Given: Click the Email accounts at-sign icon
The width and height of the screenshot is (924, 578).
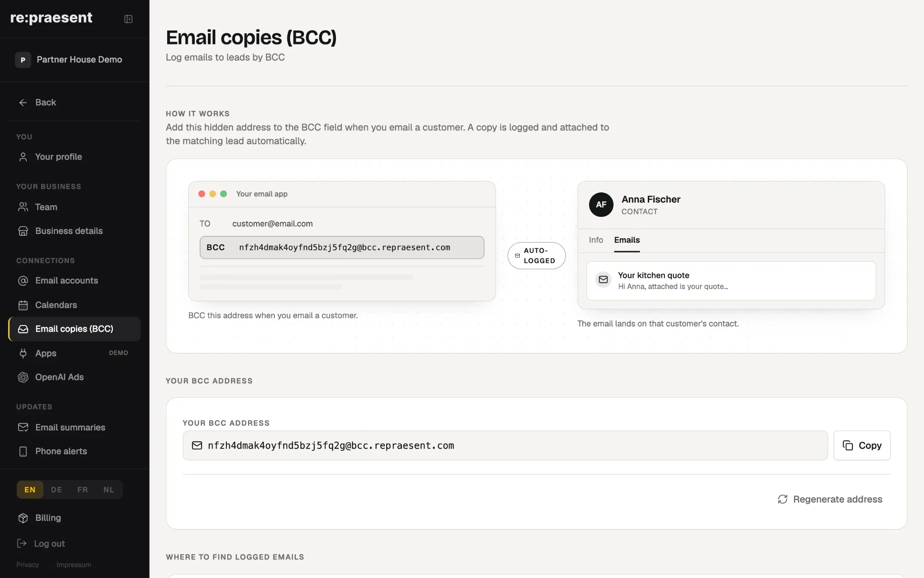Looking at the screenshot, I should click(x=23, y=281).
